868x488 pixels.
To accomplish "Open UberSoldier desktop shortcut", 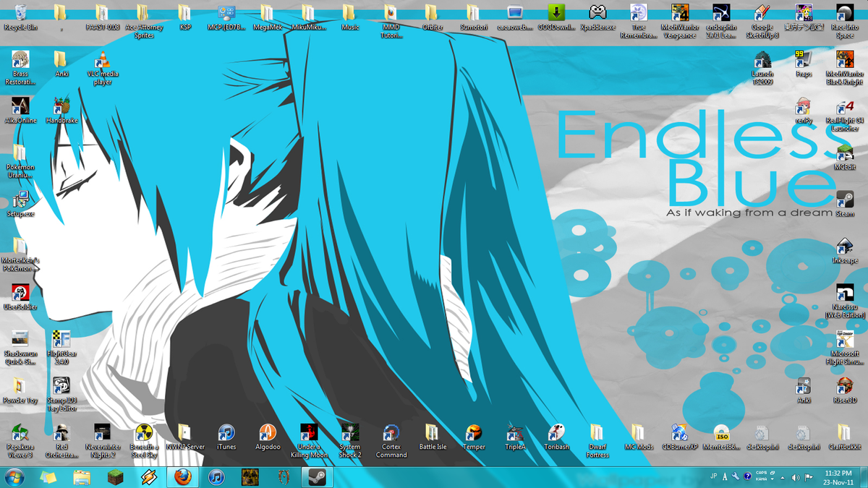I will 20,298.
